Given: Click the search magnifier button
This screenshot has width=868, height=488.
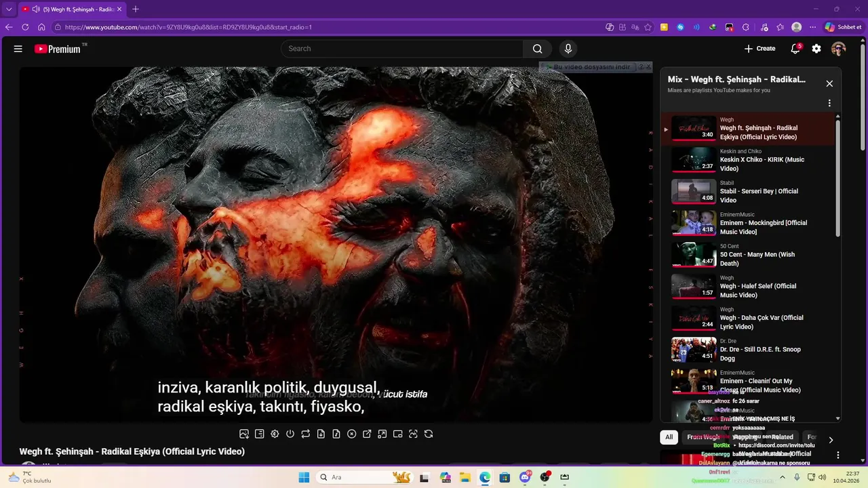Looking at the screenshot, I should (537, 49).
